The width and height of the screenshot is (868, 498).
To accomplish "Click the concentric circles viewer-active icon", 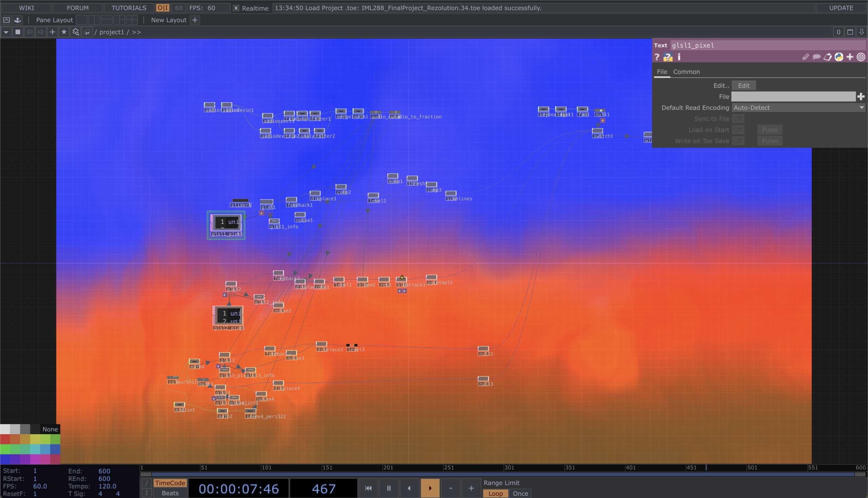I will pyautogui.click(x=861, y=57).
